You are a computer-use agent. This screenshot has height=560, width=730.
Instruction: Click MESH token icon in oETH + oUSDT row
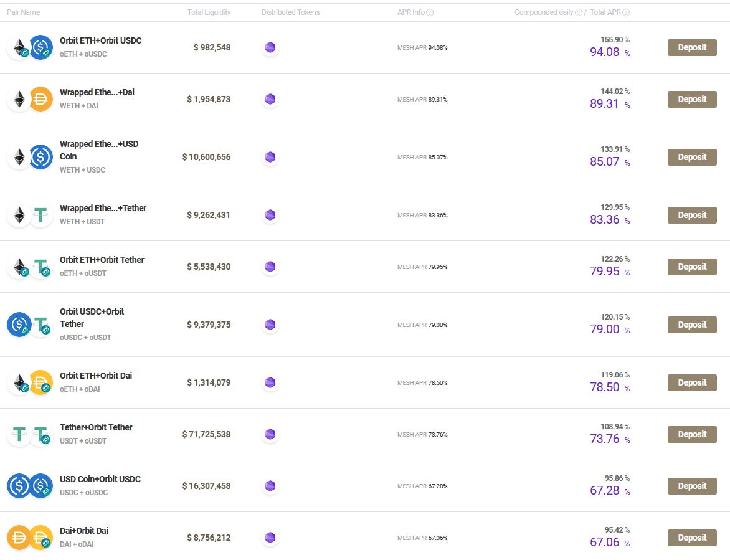pyautogui.click(x=270, y=267)
